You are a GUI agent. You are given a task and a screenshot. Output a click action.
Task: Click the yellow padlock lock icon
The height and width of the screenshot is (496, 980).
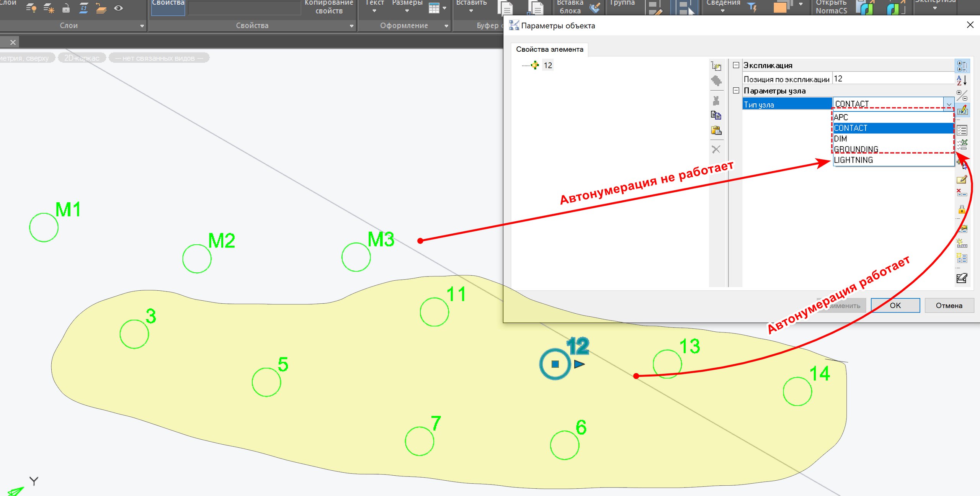(962, 210)
